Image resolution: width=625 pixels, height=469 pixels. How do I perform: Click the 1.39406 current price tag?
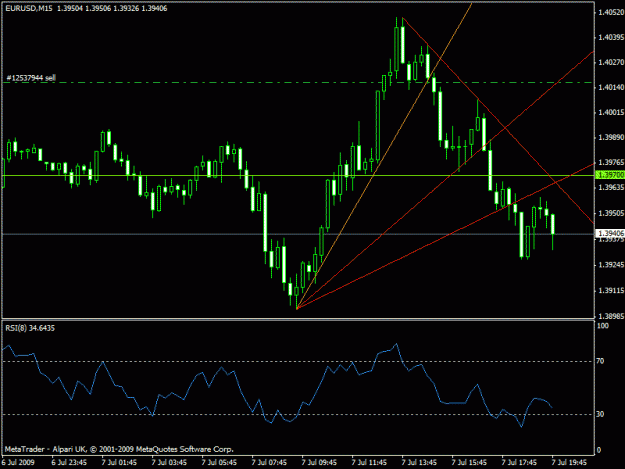[x=610, y=233]
